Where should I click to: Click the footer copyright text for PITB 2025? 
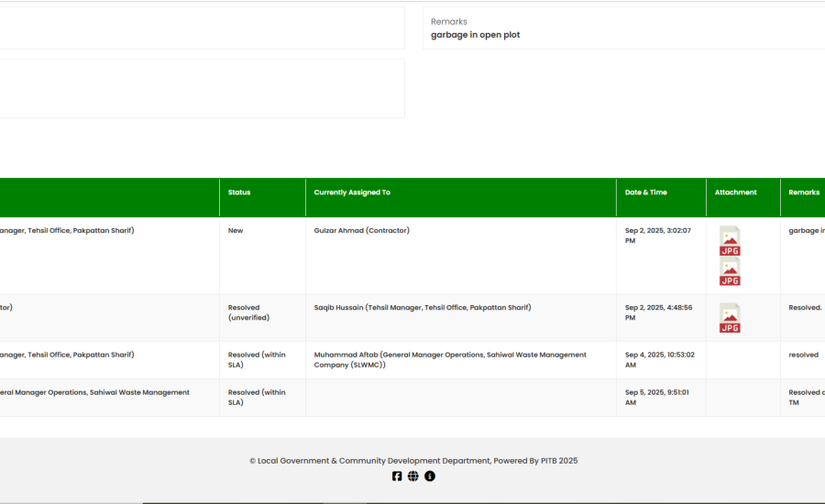click(x=413, y=461)
